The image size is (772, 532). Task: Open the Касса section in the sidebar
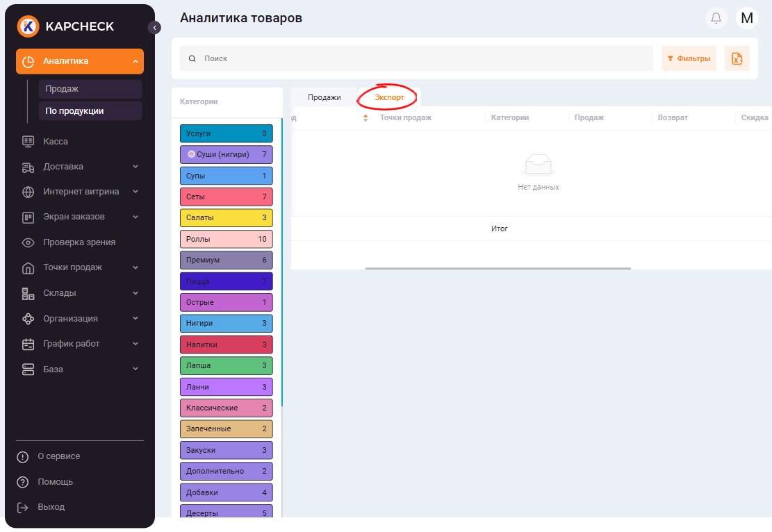tap(56, 141)
